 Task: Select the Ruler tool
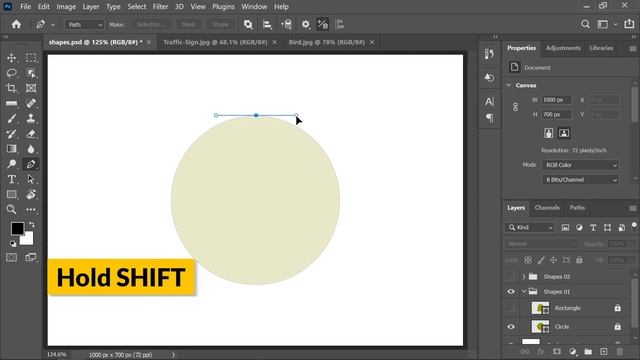pos(11,103)
